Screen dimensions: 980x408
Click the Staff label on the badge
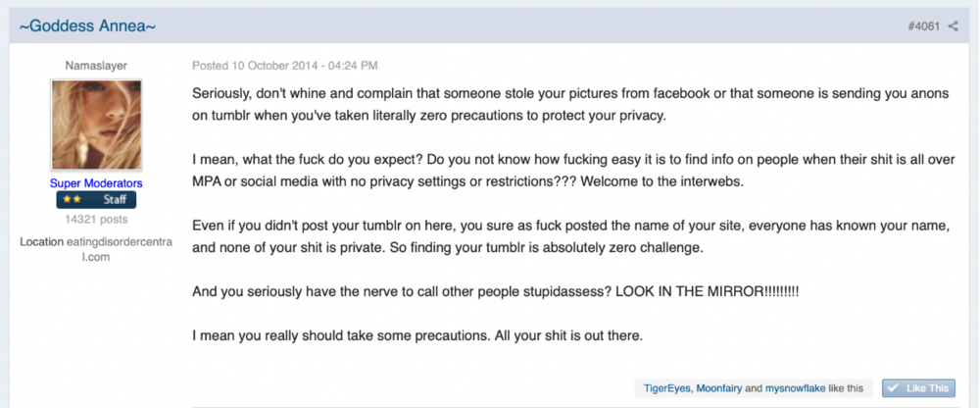point(115,200)
